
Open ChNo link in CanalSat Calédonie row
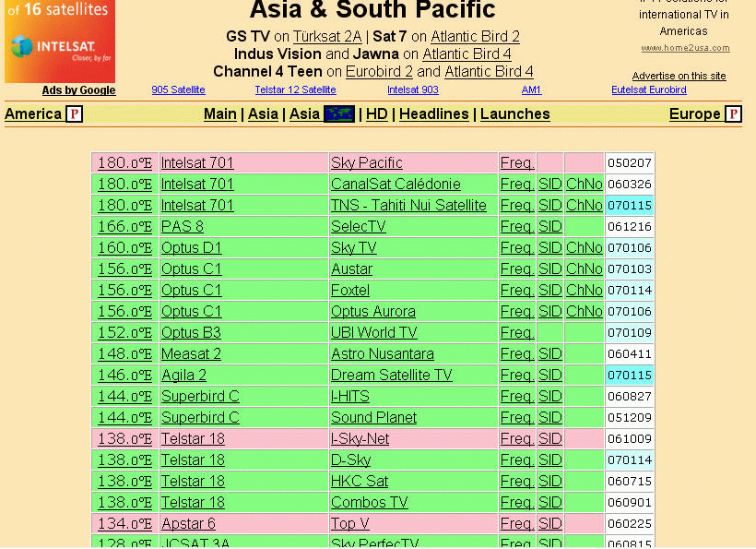[x=585, y=185]
